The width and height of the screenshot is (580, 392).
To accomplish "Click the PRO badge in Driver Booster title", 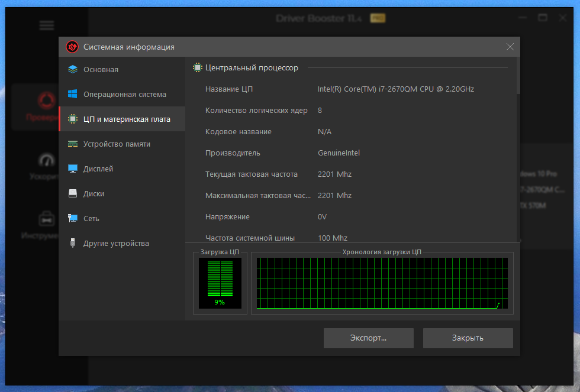I will pos(378,18).
